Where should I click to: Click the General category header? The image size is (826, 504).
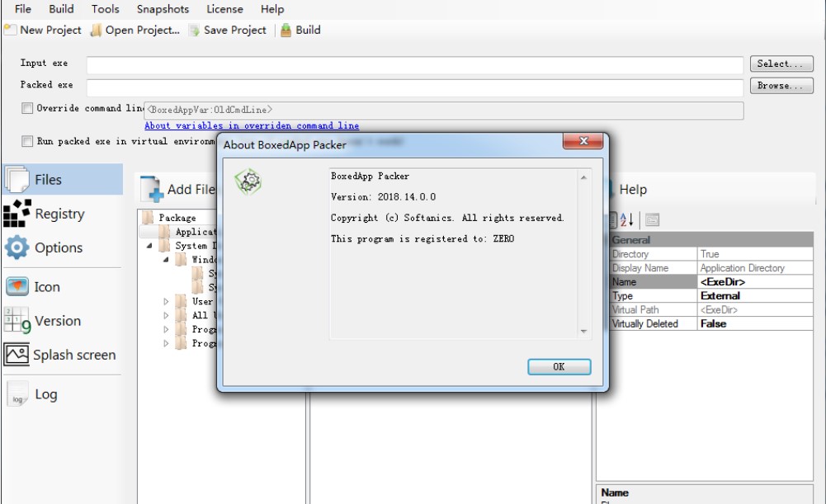[711, 240]
